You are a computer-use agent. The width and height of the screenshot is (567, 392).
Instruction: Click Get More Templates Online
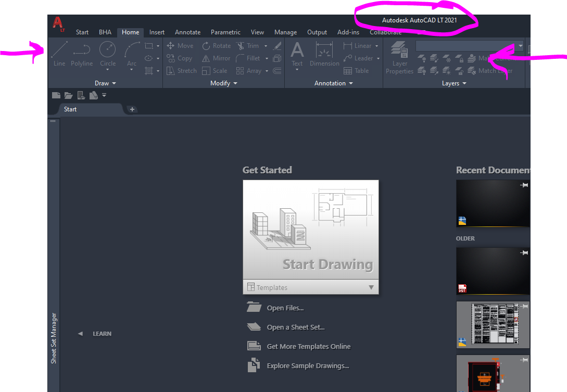(308, 347)
